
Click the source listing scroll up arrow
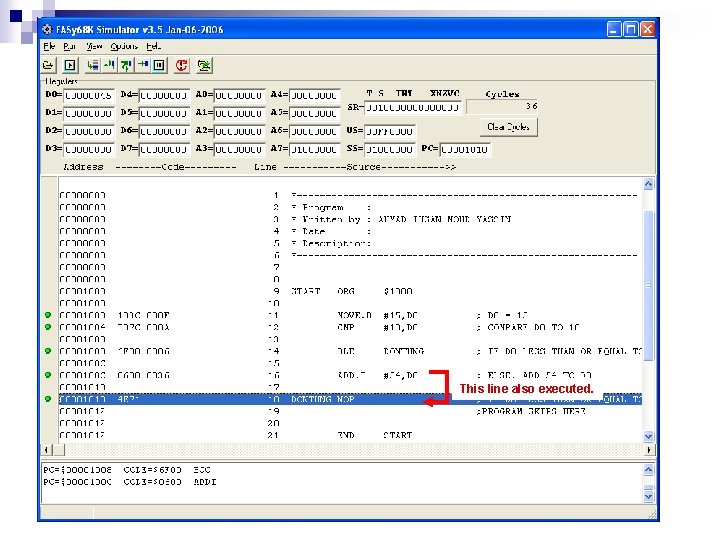tap(648, 185)
